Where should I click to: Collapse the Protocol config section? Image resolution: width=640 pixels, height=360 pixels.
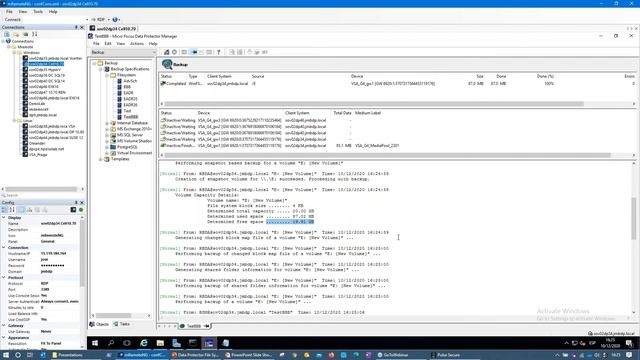click(x=4, y=278)
